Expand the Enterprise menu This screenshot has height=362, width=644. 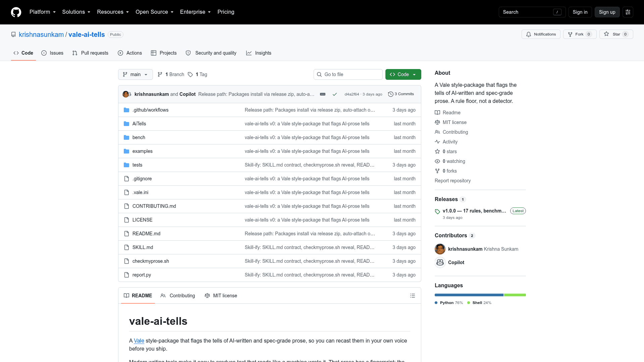[x=196, y=12]
